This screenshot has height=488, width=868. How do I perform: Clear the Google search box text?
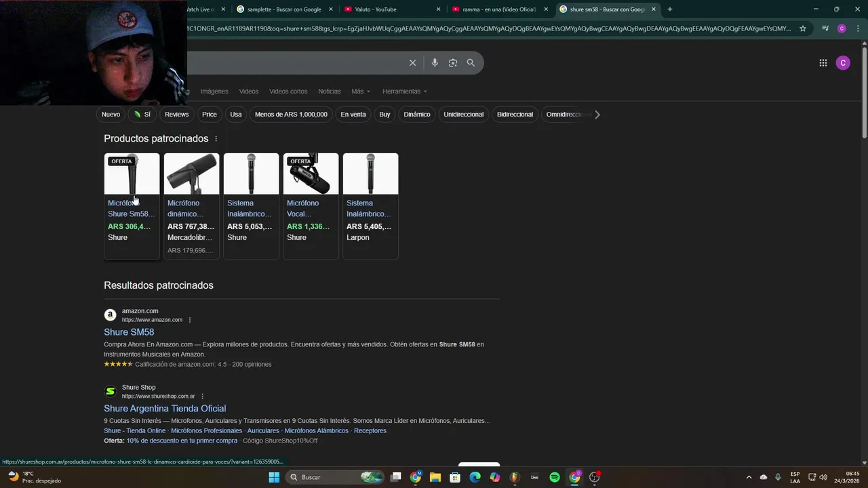click(412, 62)
